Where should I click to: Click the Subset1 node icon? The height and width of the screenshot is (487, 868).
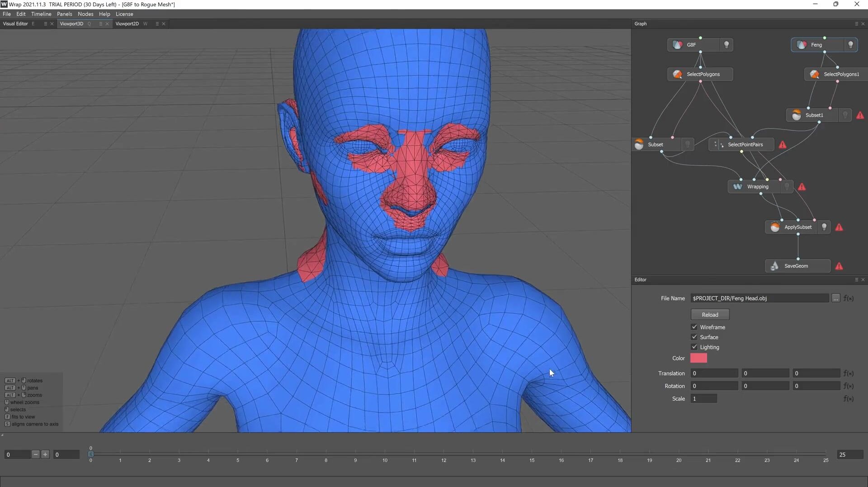click(797, 115)
